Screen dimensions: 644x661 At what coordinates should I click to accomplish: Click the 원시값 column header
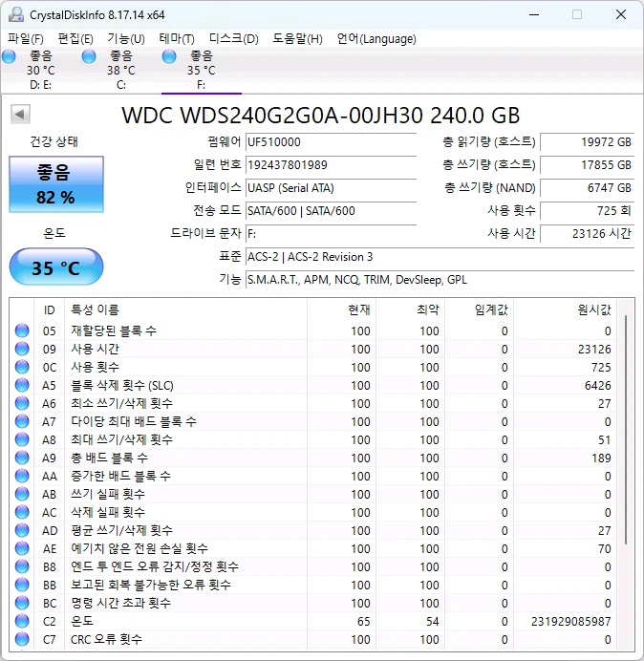point(565,309)
